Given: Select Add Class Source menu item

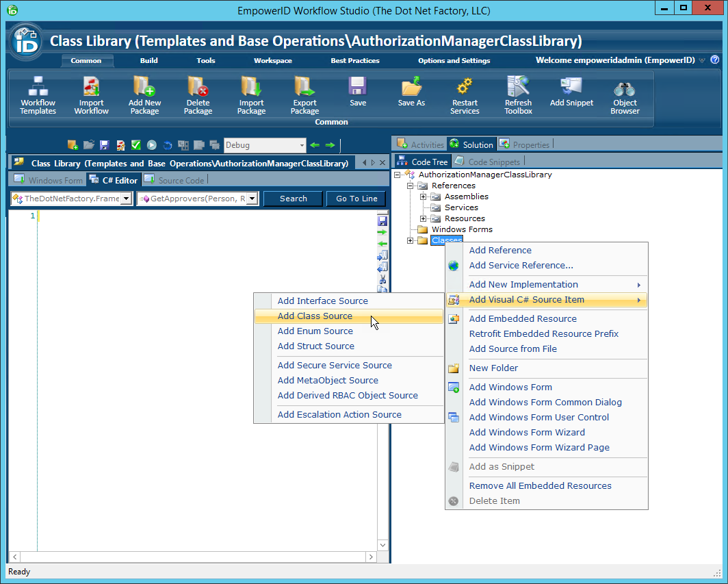Looking at the screenshot, I should [315, 316].
